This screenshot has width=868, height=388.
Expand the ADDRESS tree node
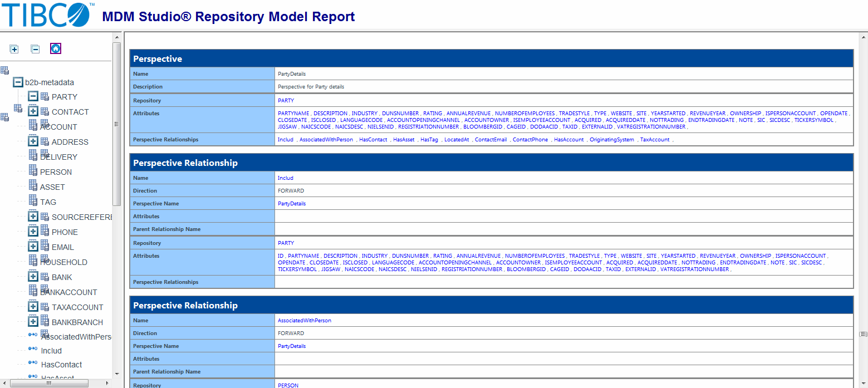point(33,141)
